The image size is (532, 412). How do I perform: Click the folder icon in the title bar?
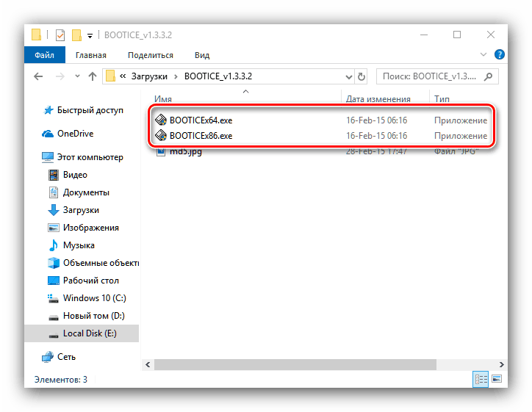tap(36, 35)
